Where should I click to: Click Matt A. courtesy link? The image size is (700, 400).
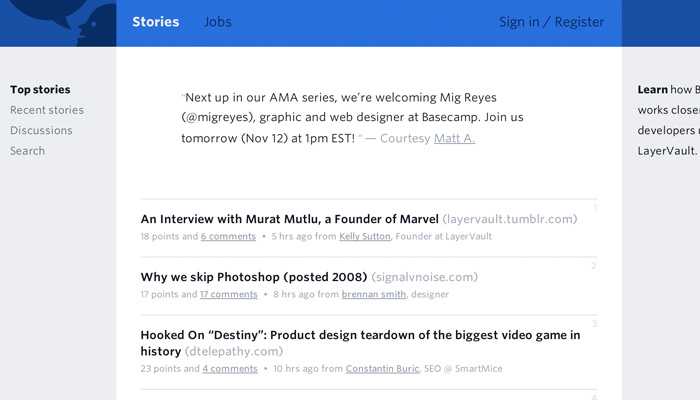pyautogui.click(x=454, y=138)
